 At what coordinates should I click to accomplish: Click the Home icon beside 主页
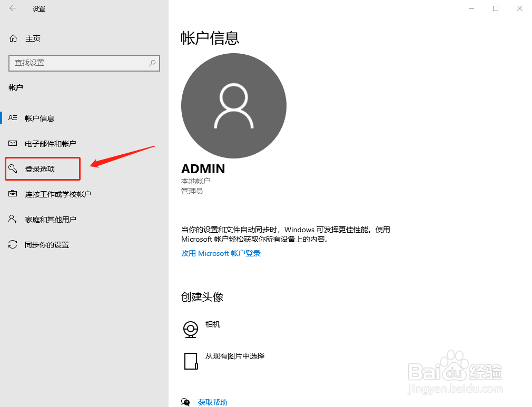(13, 38)
